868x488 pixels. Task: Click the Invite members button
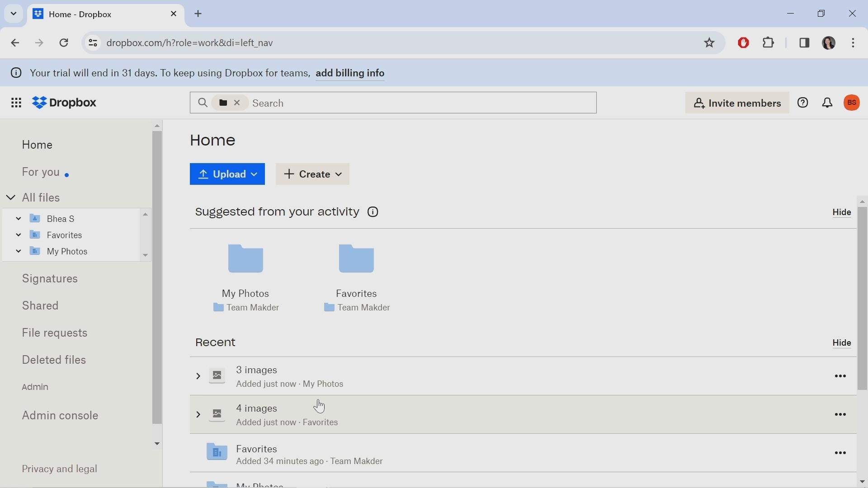737,103
